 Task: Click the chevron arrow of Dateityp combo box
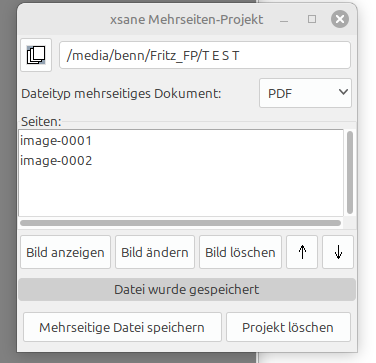[343, 92]
